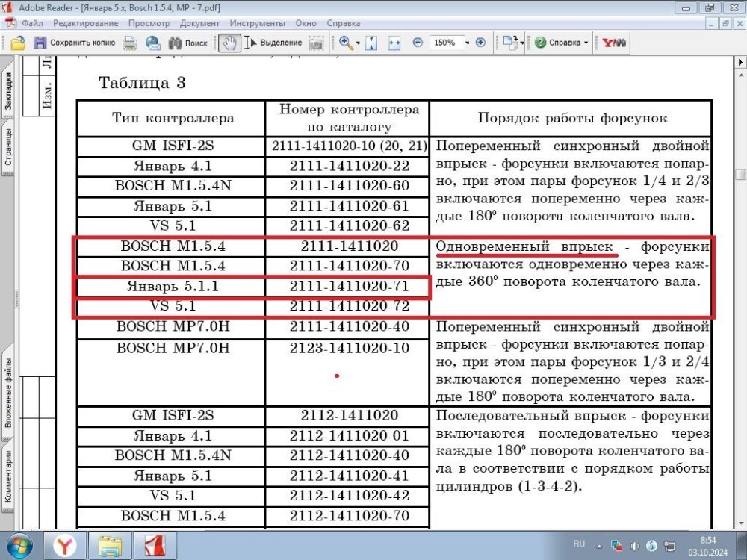Image resolution: width=747 pixels, height=560 pixels.
Task: Select the Zoom In magnifier tool
Action: (346, 43)
